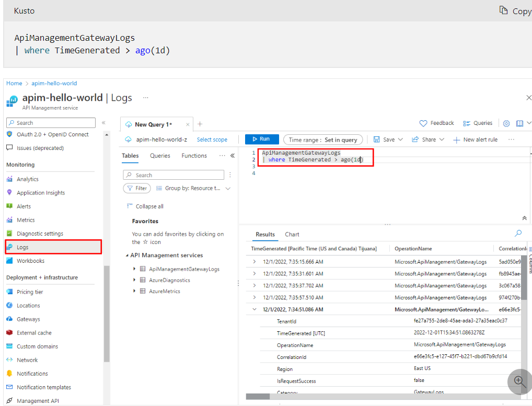Open Alerts in the sidebar
The width and height of the screenshot is (532, 406).
pos(24,206)
